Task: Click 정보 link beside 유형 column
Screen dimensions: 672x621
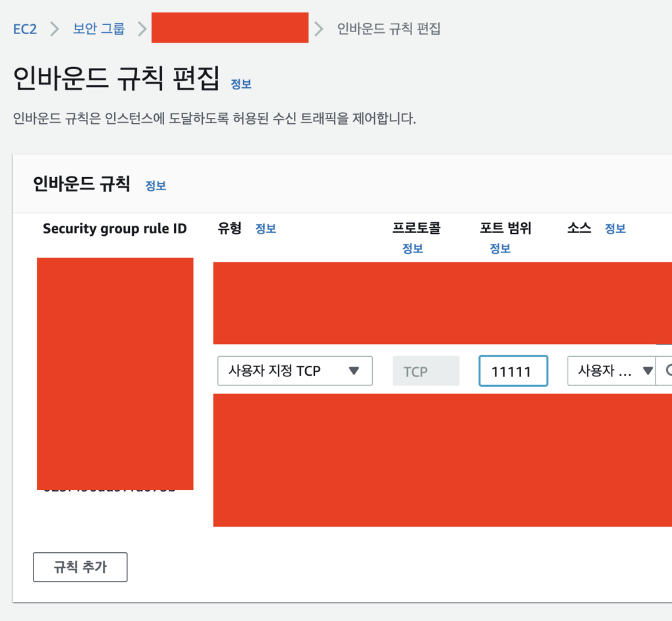Action: click(x=266, y=229)
